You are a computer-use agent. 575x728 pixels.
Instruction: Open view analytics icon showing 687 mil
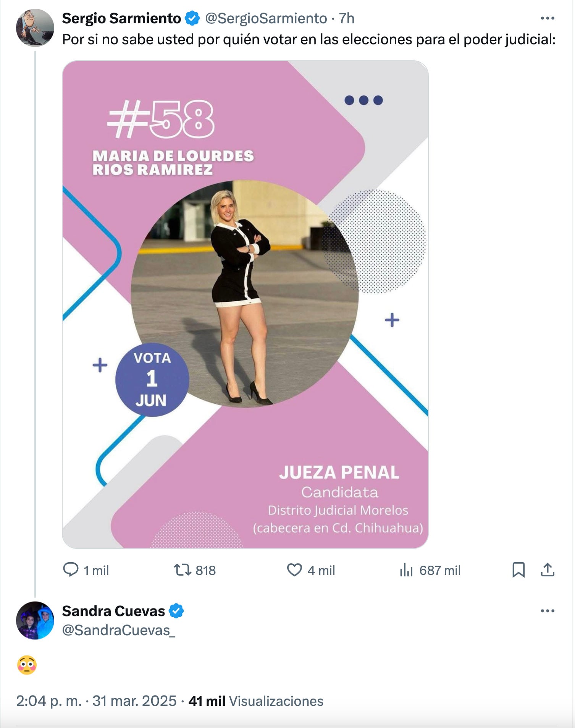pos(406,570)
